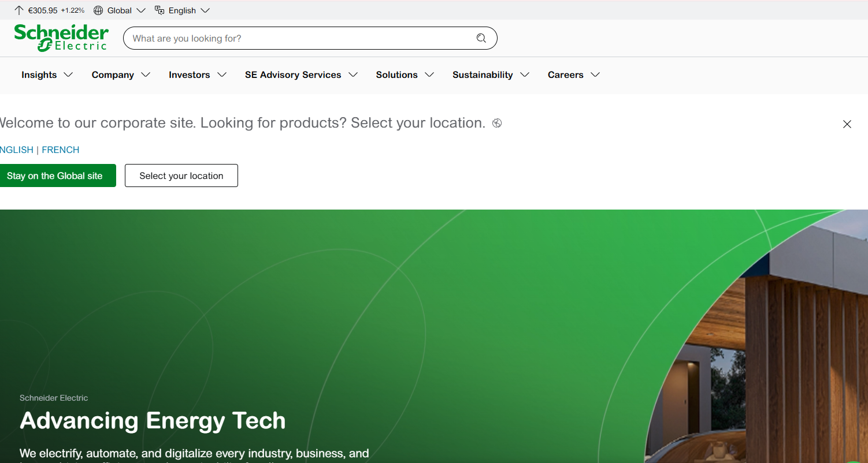This screenshot has width=868, height=463.
Task: Open the Insights navigation item
Action: pyautogui.click(x=39, y=75)
